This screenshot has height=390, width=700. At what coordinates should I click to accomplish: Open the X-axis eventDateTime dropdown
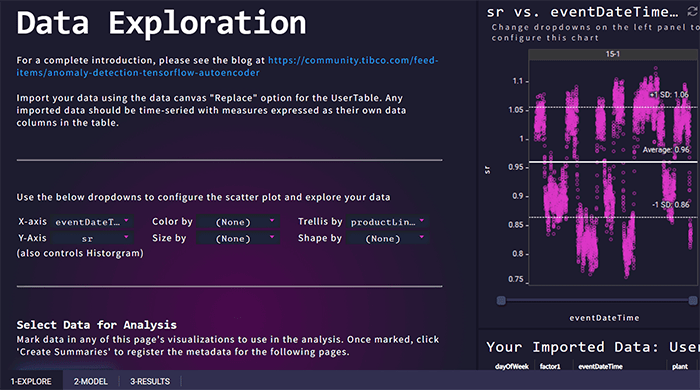click(92, 222)
